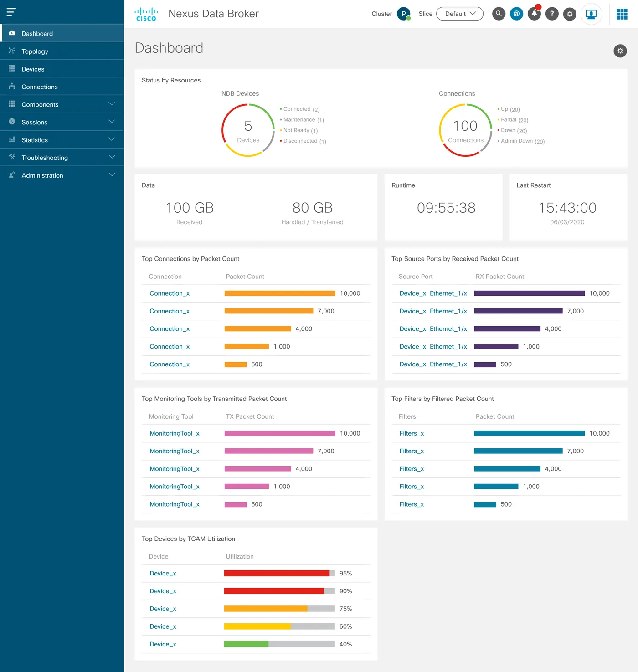Expand the Statistics menu chevron
Viewport: 638px width, 672px height.
pyautogui.click(x=112, y=139)
